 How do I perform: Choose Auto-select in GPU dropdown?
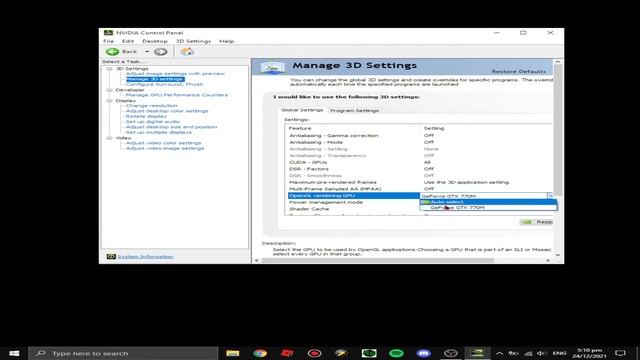(x=488, y=202)
